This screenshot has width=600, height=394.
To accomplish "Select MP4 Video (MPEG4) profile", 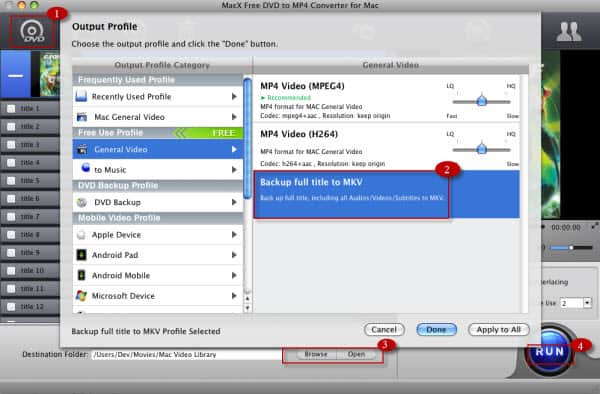I will (386, 99).
